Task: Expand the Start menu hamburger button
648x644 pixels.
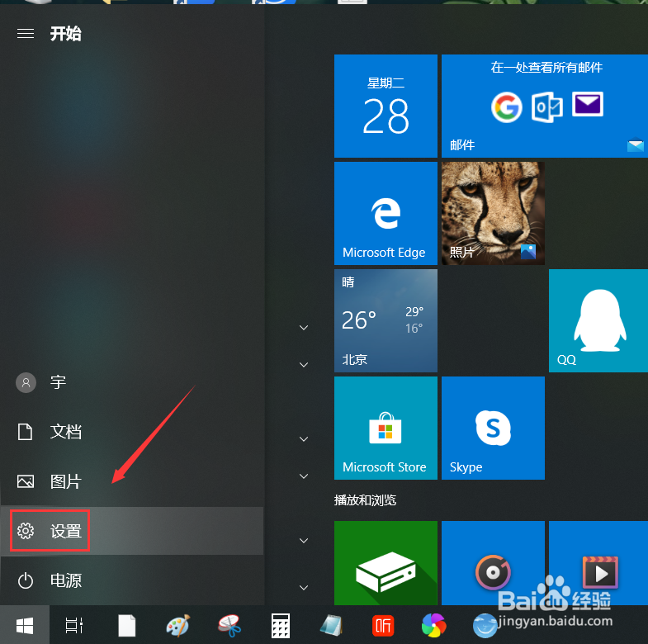Action: coord(26,34)
